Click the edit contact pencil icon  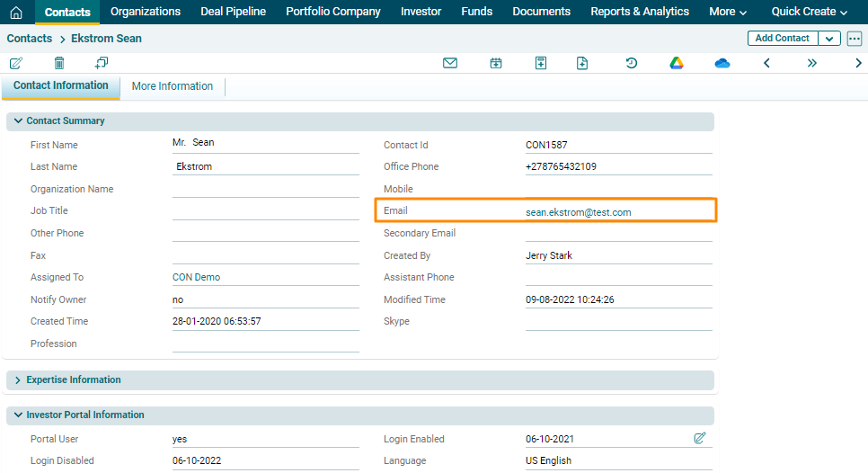click(x=16, y=63)
